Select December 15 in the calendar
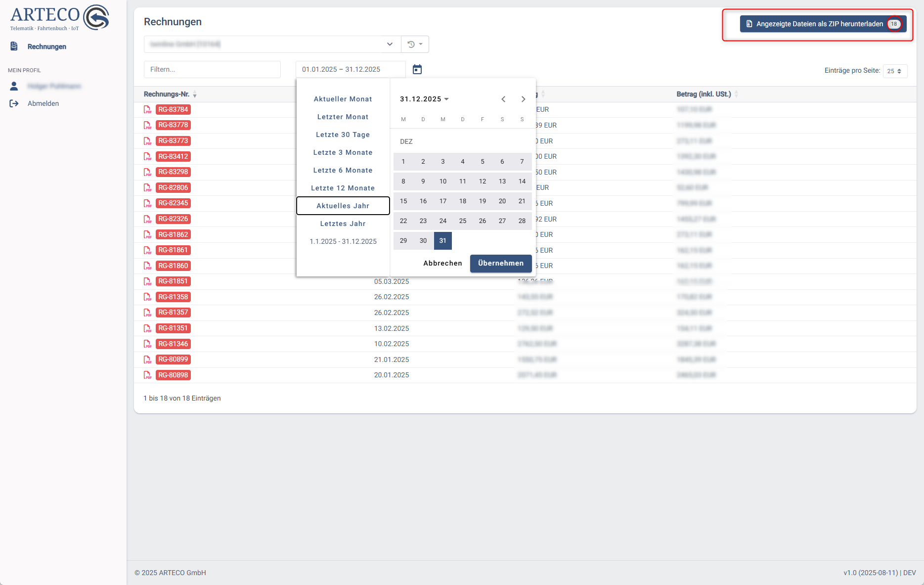924x585 pixels. (x=403, y=201)
